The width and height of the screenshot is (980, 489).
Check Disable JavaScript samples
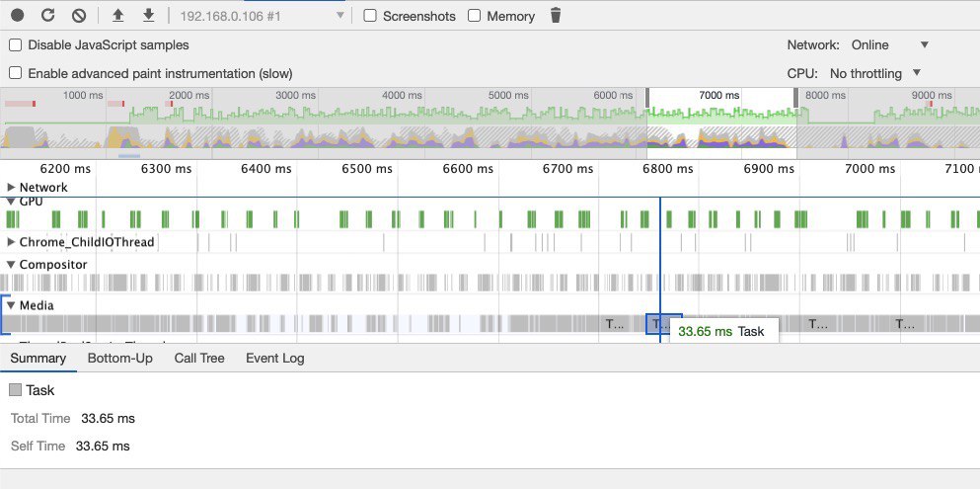(16, 45)
